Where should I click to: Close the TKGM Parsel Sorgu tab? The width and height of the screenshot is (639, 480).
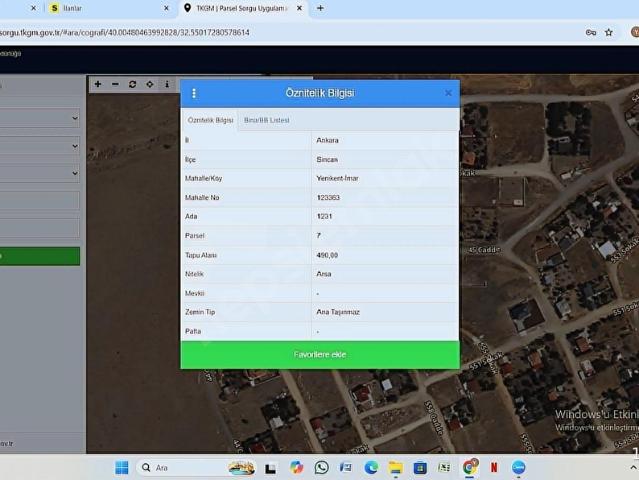click(x=299, y=8)
